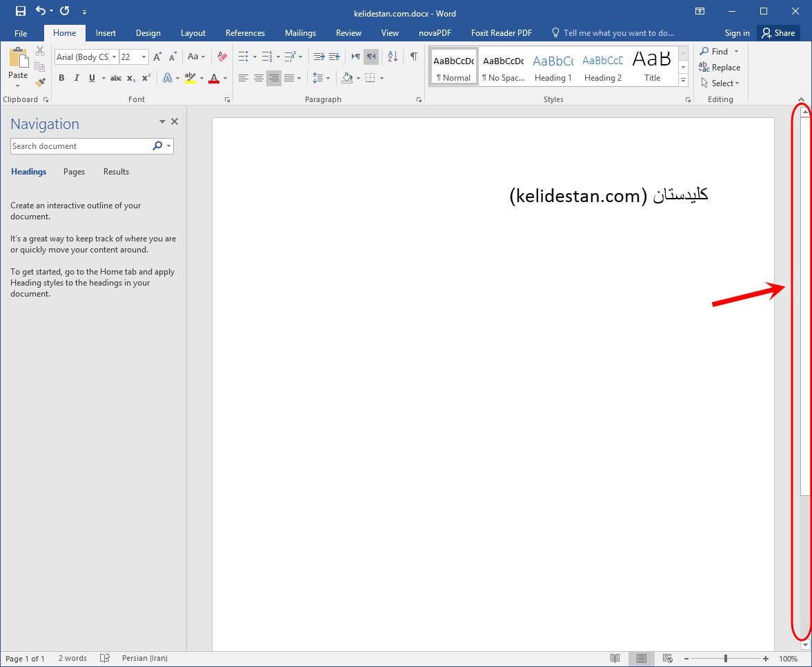The height and width of the screenshot is (667, 812).
Task: Click Sign in
Action: [737, 33]
